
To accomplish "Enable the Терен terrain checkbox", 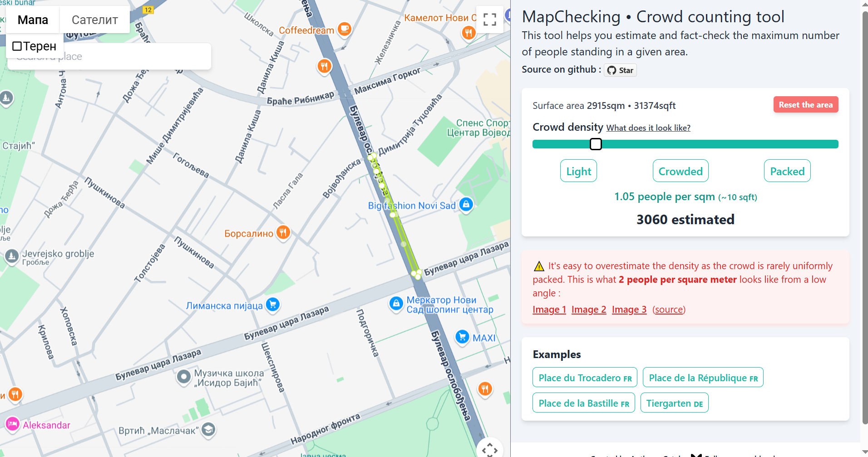I will [17, 46].
